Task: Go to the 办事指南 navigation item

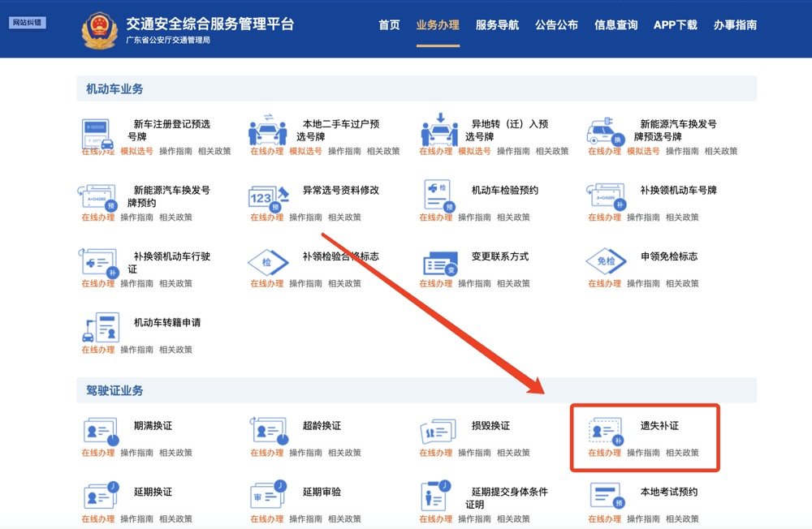Action: coord(735,25)
